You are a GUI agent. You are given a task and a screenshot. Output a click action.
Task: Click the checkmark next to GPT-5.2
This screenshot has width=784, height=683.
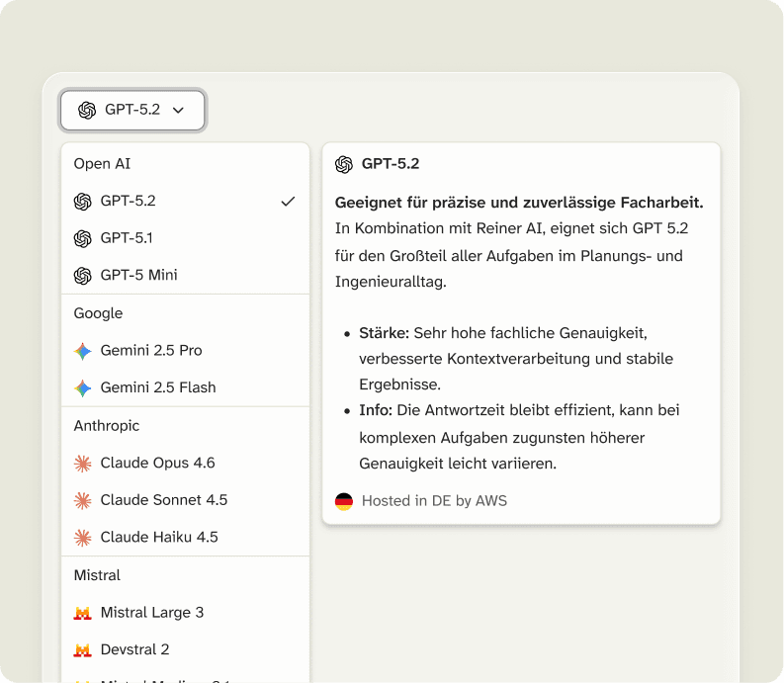(288, 202)
